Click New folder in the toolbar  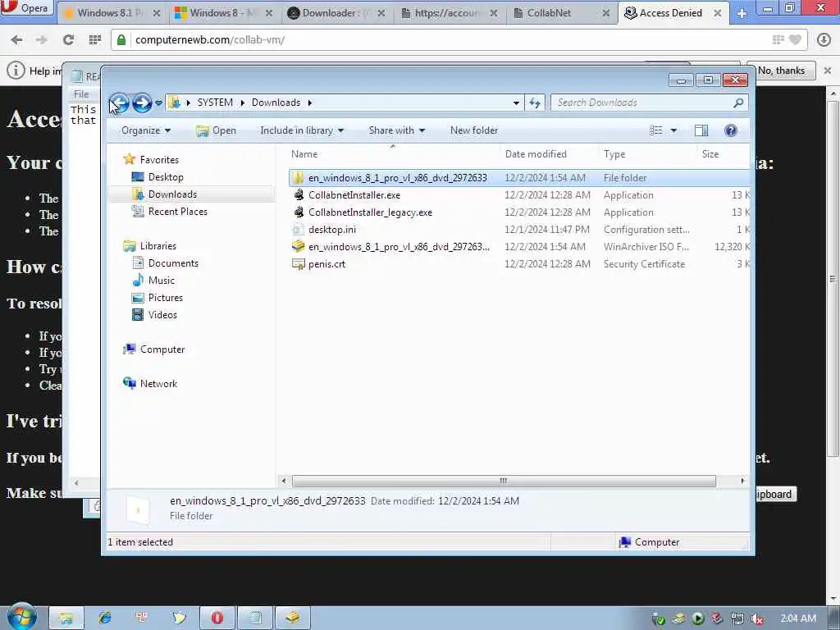(x=474, y=130)
